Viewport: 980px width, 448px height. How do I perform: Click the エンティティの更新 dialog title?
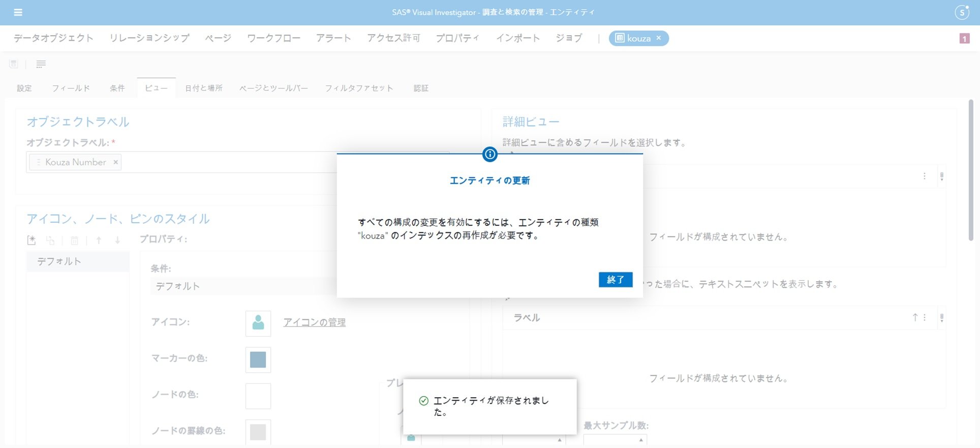[x=490, y=181]
